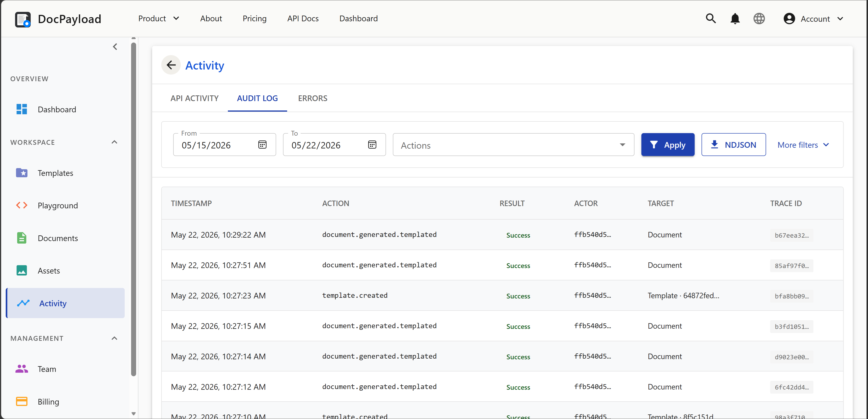Click trace ID b67eea32…
The height and width of the screenshot is (419, 868).
792,235
